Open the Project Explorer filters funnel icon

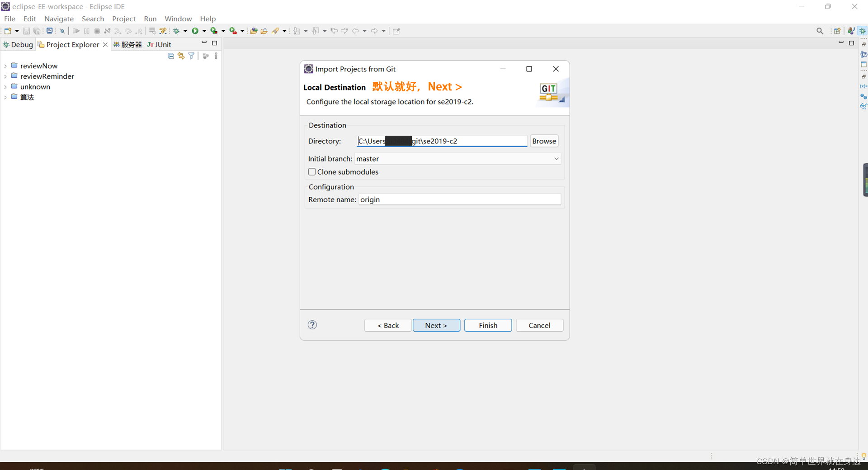click(191, 56)
